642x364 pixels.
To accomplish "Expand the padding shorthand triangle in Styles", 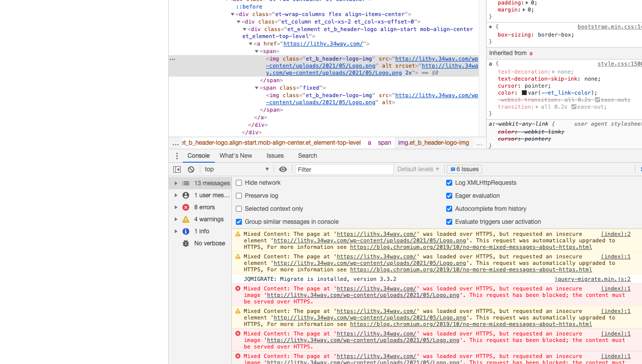I will (x=527, y=3).
